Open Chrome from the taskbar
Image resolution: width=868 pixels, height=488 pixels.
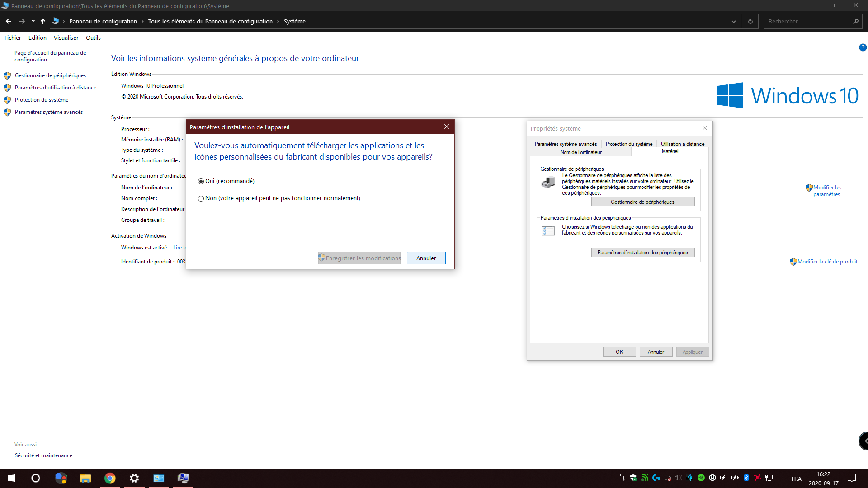point(110,478)
